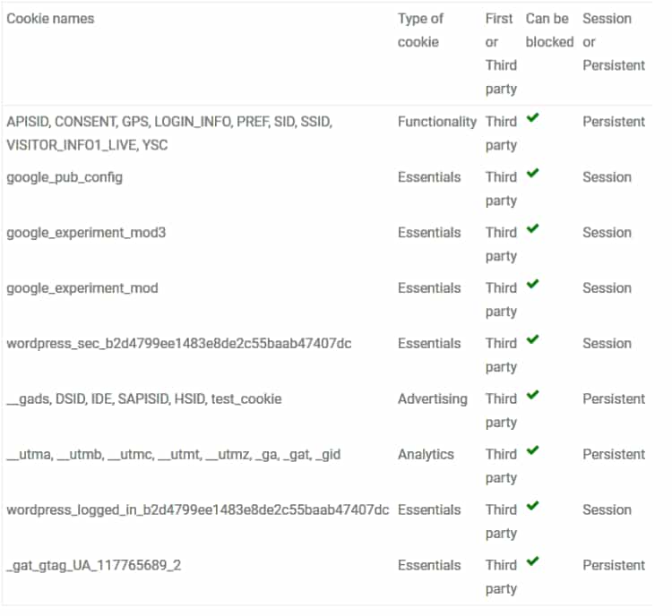Click the checkmark for the wordpress_sec cookie
The height and width of the screenshot is (616, 672).
[532, 339]
